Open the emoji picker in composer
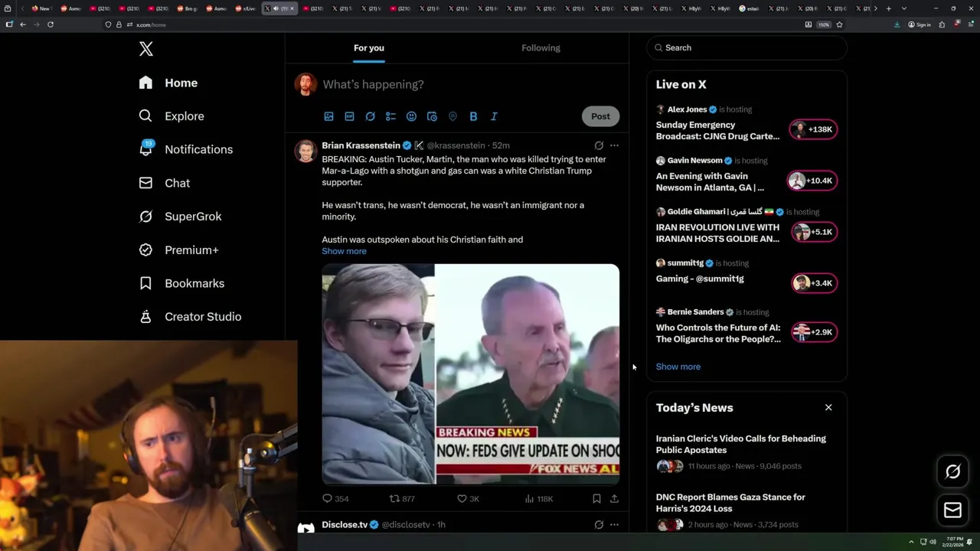 click(411, 116)
